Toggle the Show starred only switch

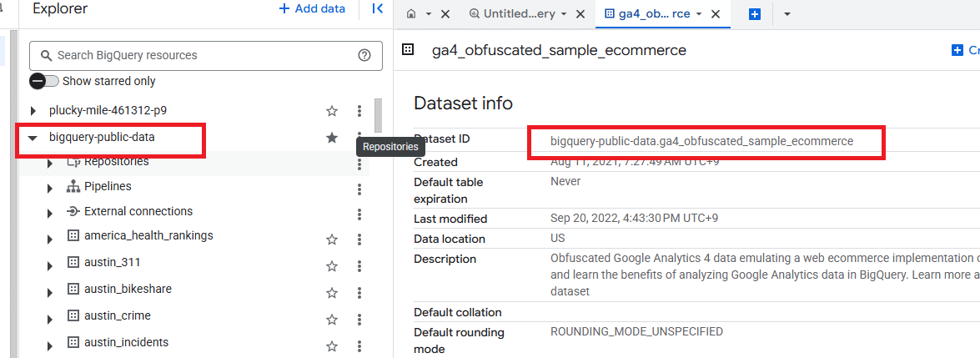(x=44, y=81)
